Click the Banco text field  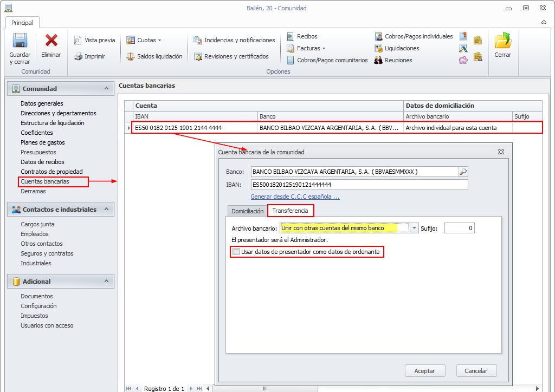[x=354, y=172]
